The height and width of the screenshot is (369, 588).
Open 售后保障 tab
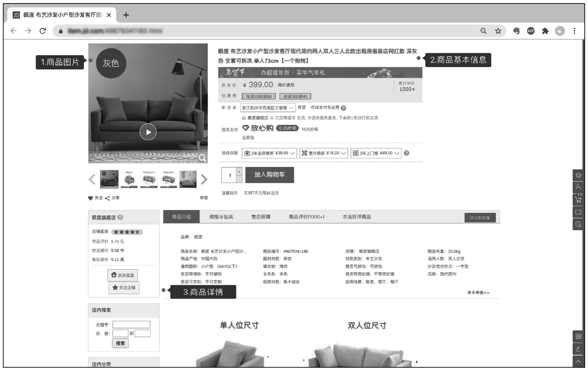[x=261, y=217]
